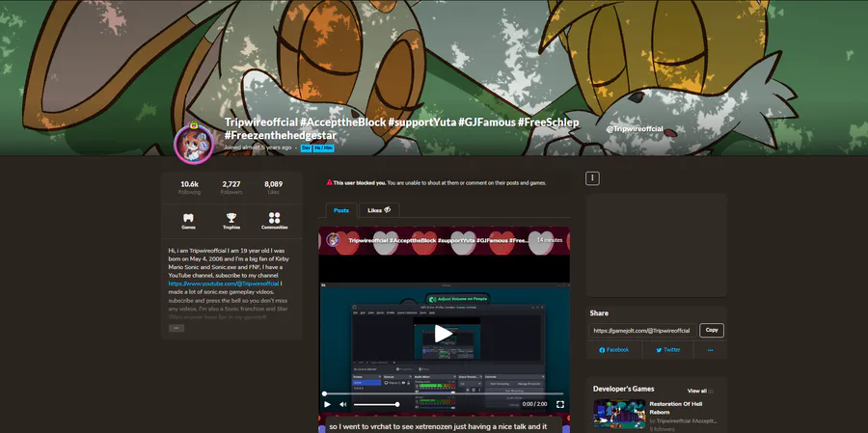Copy the profile share link
Viewport: 868px width, 433px height.
(712, 331)
